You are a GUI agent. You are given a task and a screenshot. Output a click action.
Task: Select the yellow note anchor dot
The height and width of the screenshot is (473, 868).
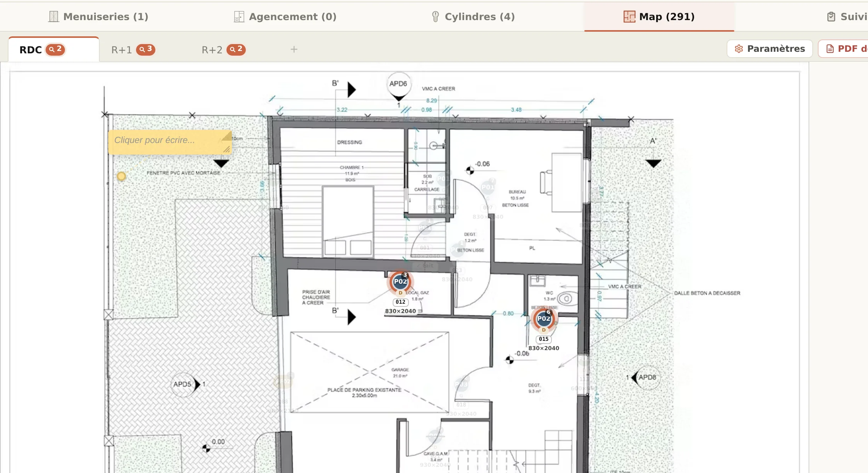pos(121,176)
